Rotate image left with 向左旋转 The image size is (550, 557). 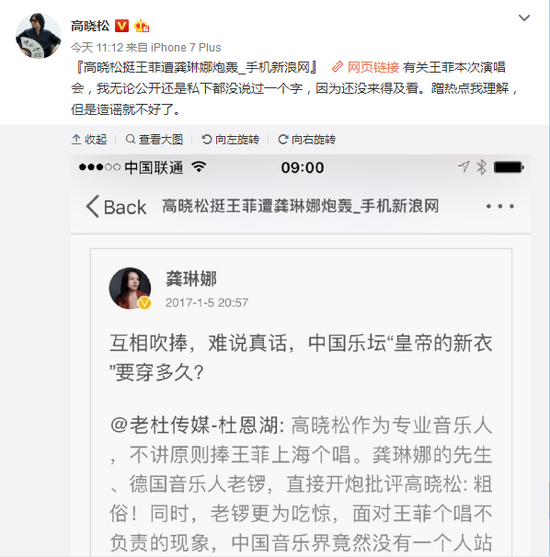[x=230, y=140]
